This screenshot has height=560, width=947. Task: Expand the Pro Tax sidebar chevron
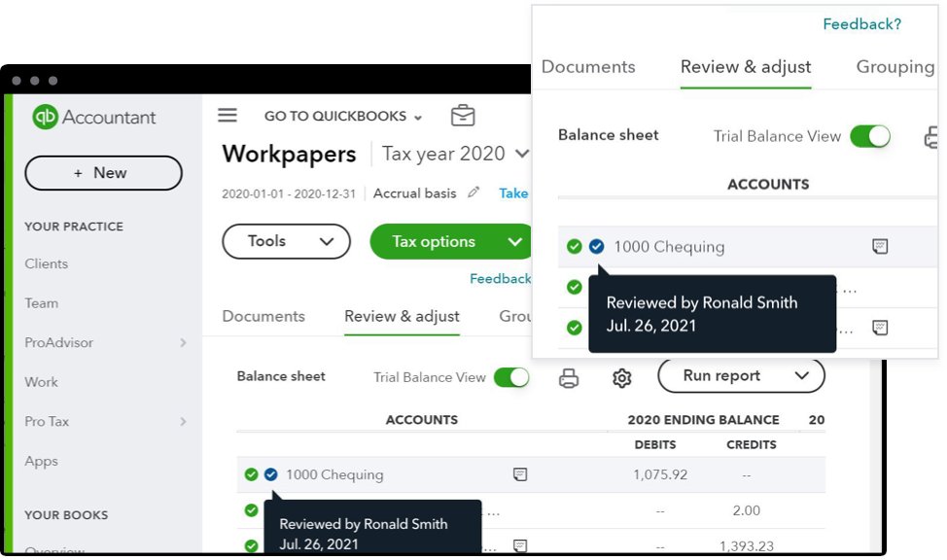point(183,421)
